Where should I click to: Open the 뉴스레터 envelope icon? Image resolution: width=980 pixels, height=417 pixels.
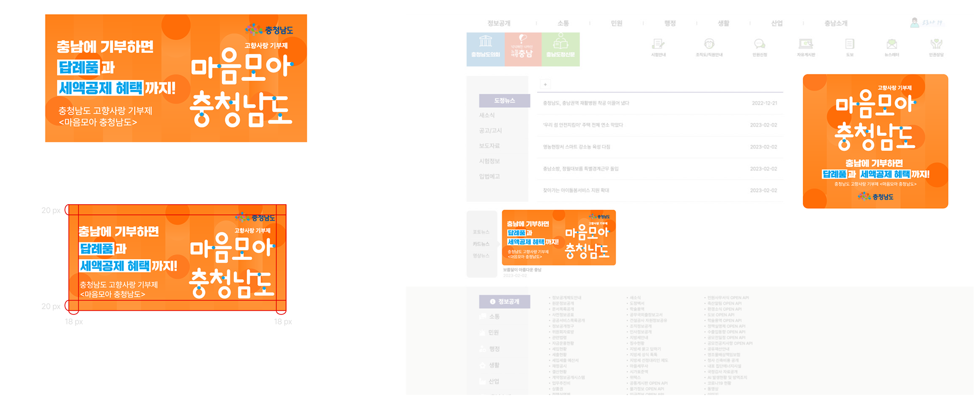(x=892, y=44)
